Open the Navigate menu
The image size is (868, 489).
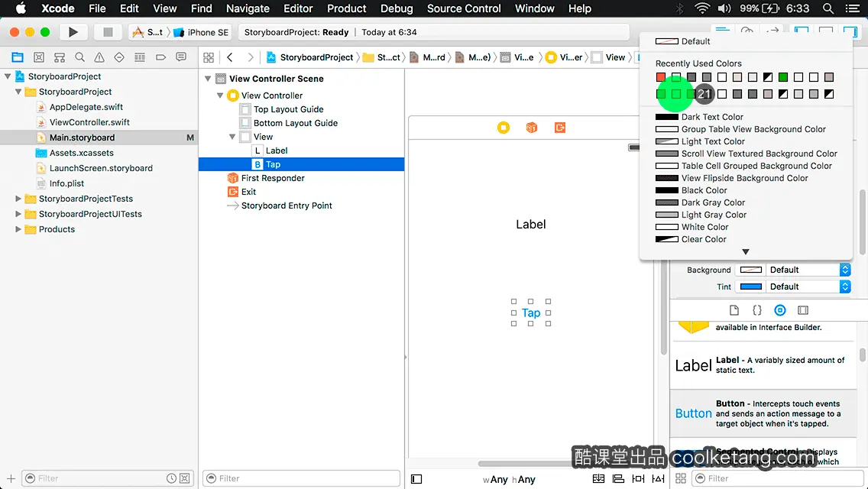[x=248, y=8]
